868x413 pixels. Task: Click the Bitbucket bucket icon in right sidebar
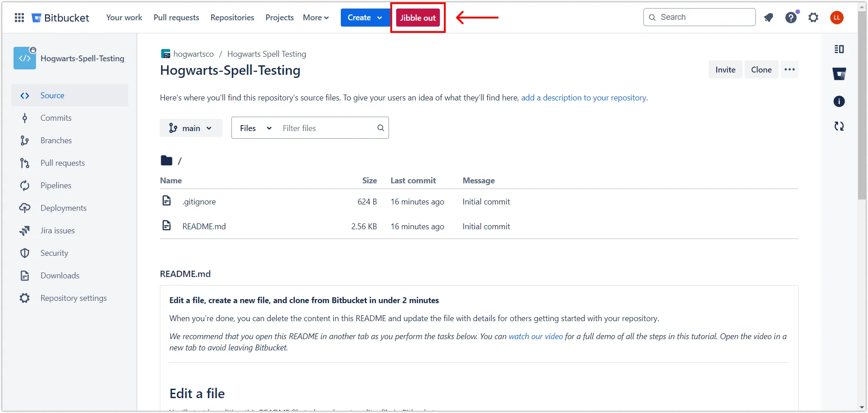(839, 74)
